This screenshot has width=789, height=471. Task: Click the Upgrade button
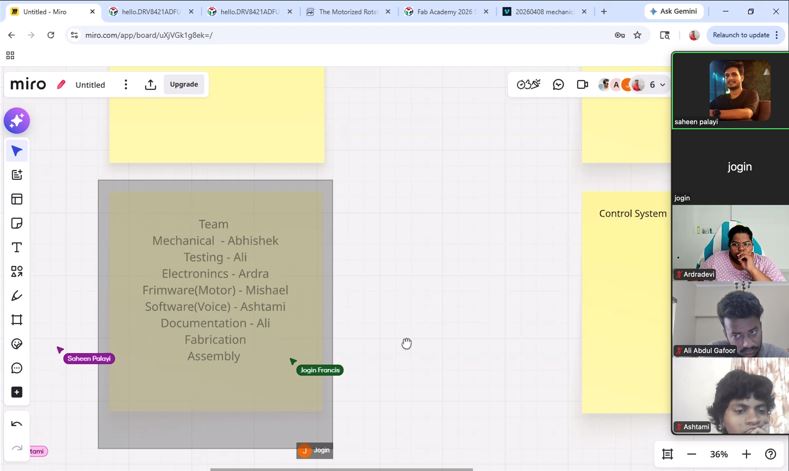point(184,85)
